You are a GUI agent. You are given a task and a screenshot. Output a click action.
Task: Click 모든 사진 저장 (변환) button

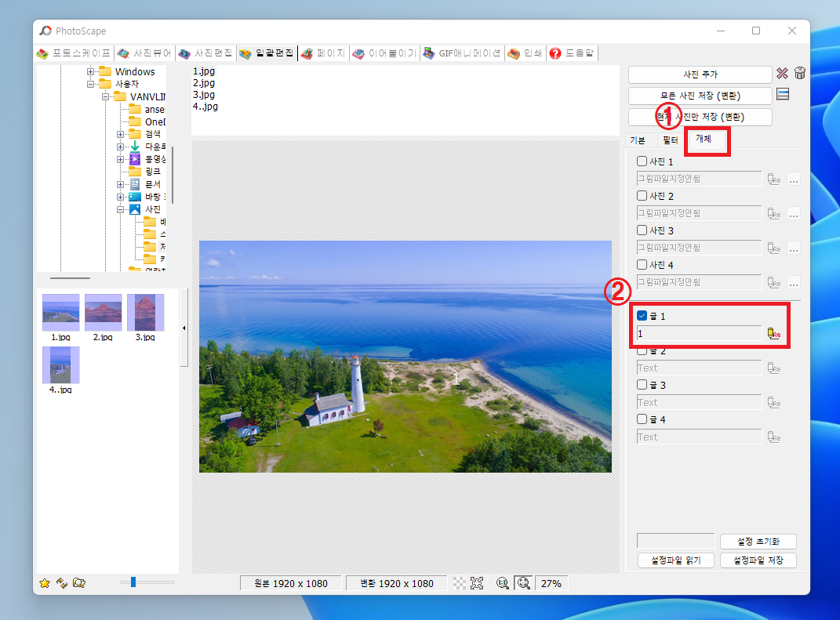(x=700, y=96)
